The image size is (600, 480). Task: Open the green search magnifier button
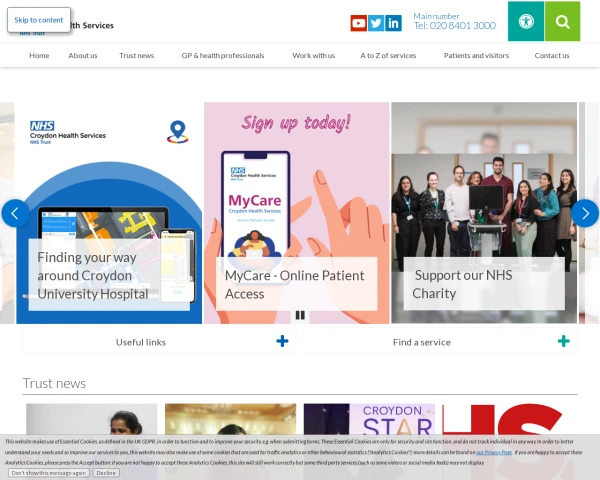pos(562,21)
